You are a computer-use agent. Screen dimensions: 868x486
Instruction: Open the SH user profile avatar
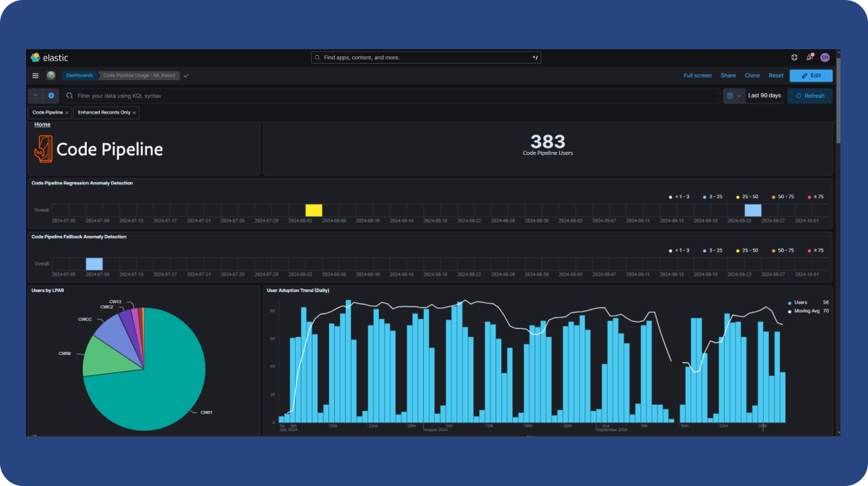point(825,57)
